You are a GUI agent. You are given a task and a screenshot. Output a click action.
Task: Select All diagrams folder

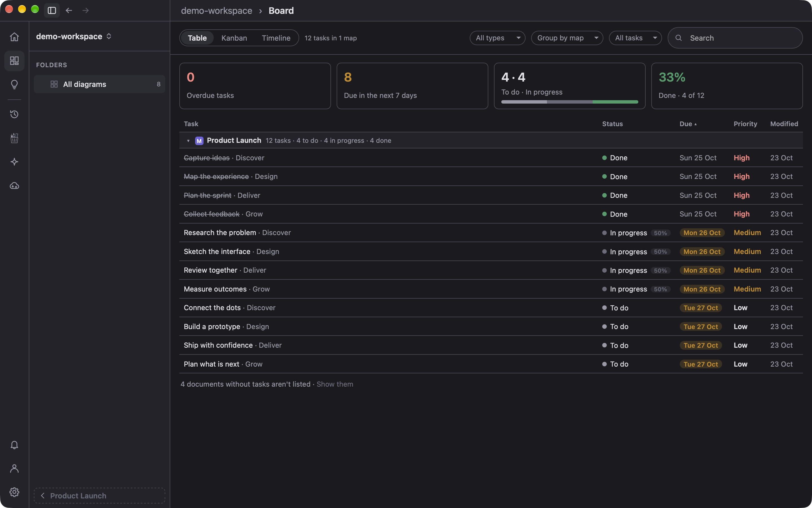click(x=100, y=84)
